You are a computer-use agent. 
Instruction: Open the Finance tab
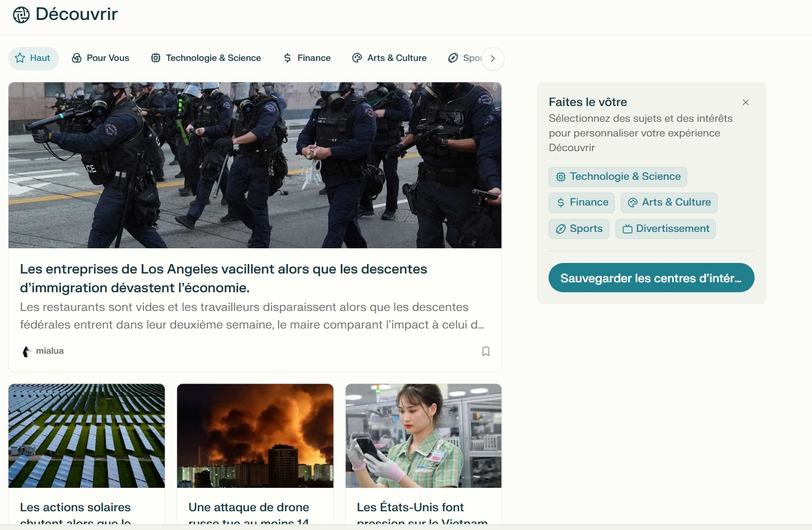tap(307, 58)
